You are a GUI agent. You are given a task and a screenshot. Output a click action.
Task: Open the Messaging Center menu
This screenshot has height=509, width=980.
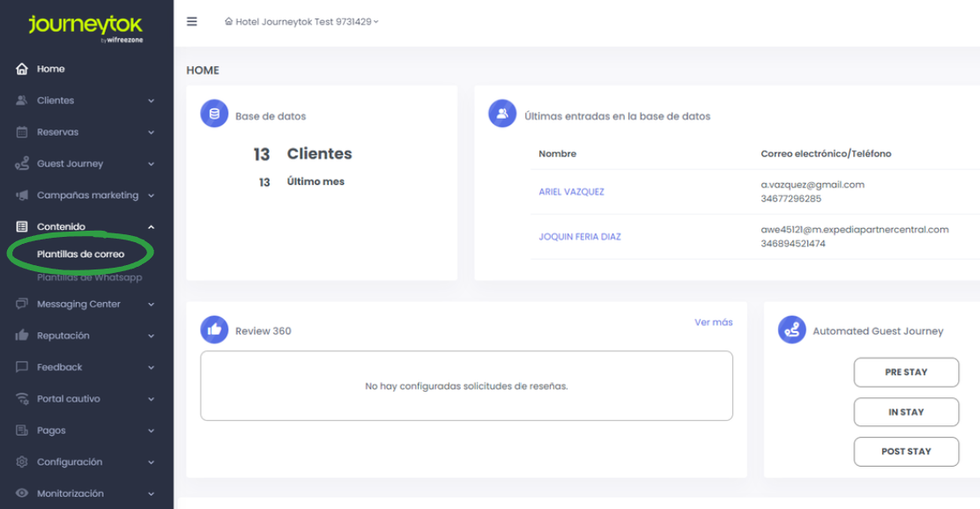point(78,304)
